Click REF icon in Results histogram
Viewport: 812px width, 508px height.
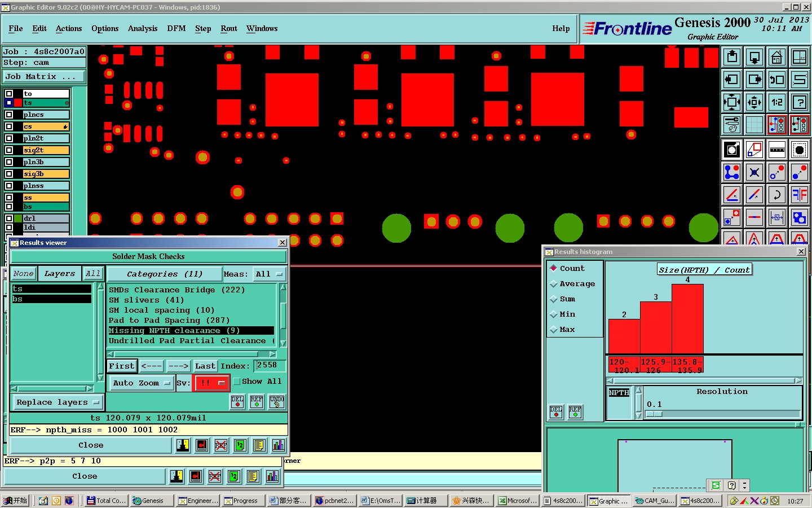click(575, 411)
